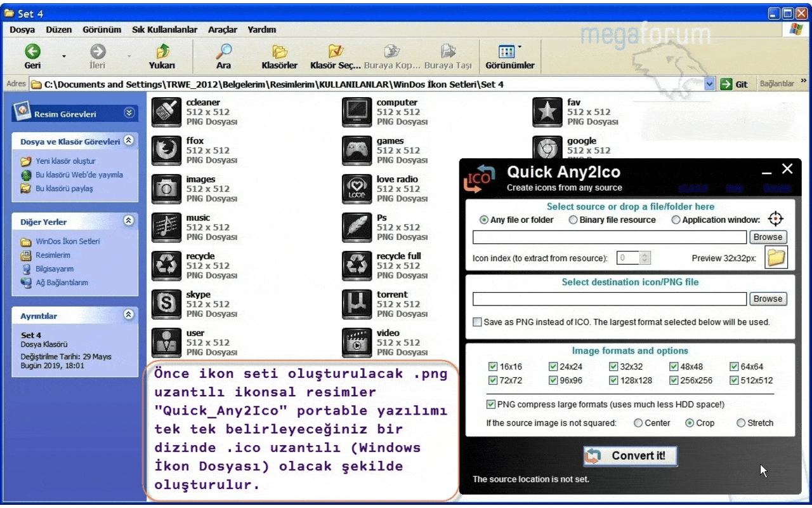Click the 32x32 preview folder icon
The height and width of the screenshot is (508, 812).
[776, 258]
